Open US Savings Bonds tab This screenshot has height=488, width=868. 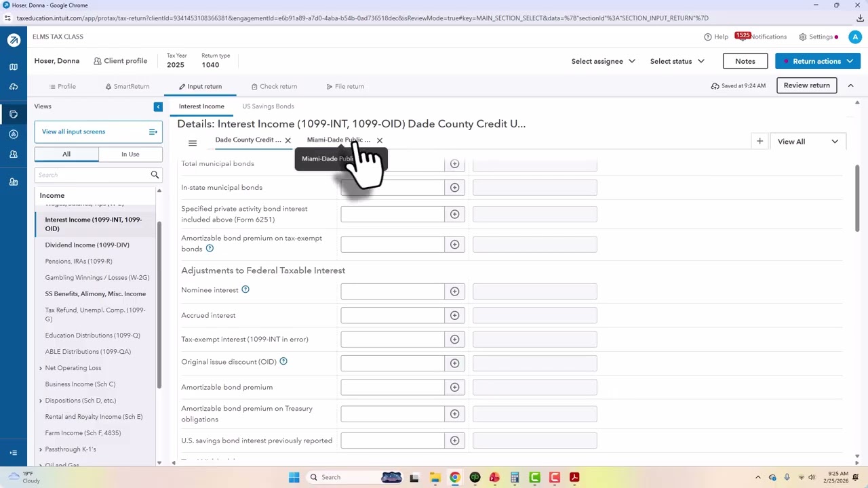pyautogui.click(x=268, y=106)
